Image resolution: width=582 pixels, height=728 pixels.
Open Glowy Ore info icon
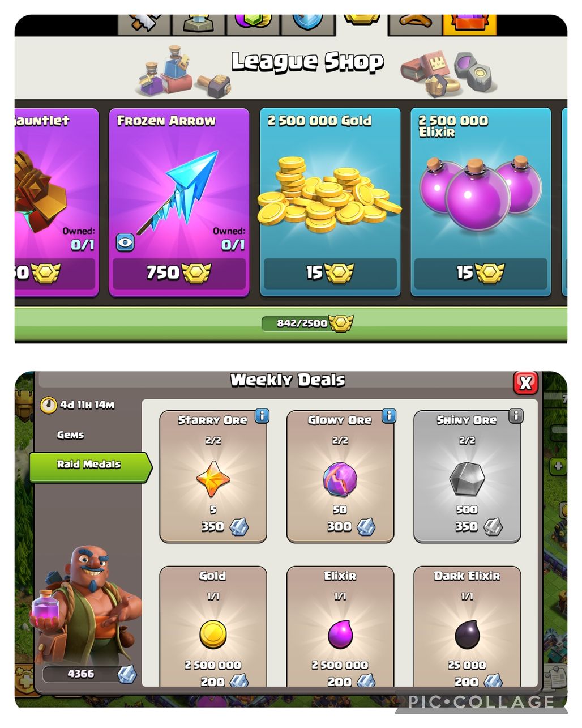(389, 416)
